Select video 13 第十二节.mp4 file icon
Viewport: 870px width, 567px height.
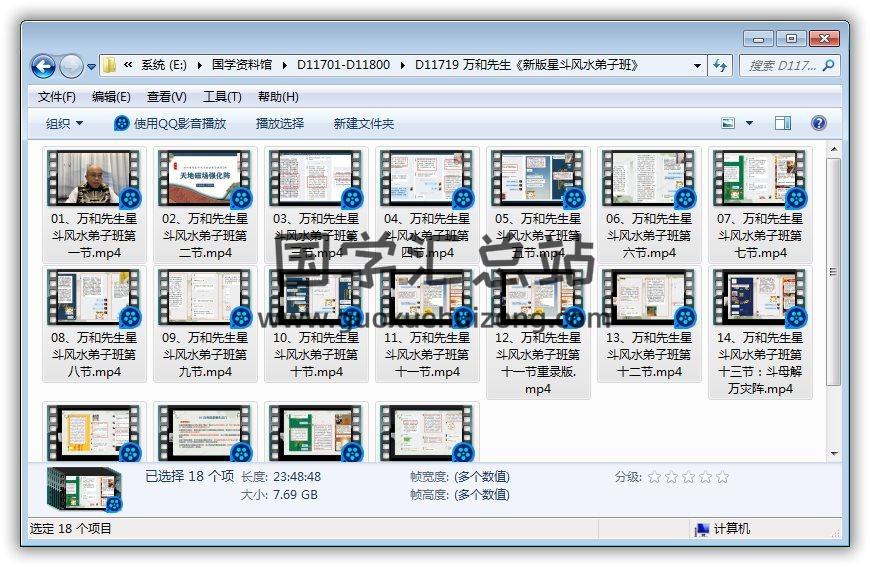point(649,297)
